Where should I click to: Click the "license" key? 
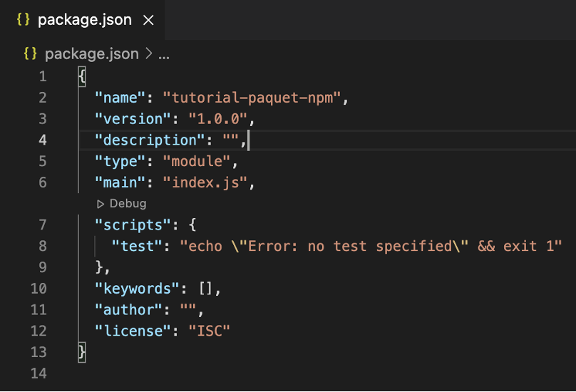[x=133, y=331]
